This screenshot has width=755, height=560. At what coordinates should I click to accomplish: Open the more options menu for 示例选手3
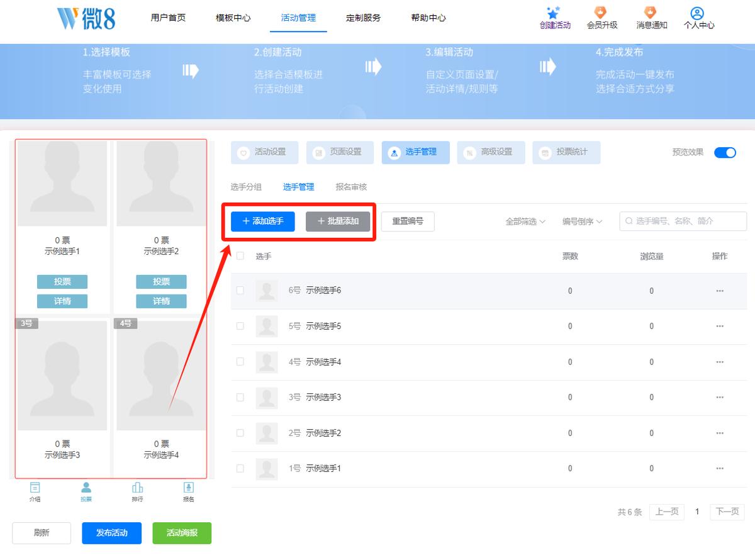720,397
